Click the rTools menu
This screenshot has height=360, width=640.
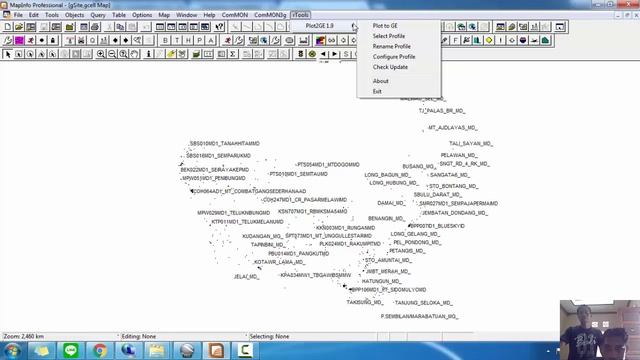(300, 15)
